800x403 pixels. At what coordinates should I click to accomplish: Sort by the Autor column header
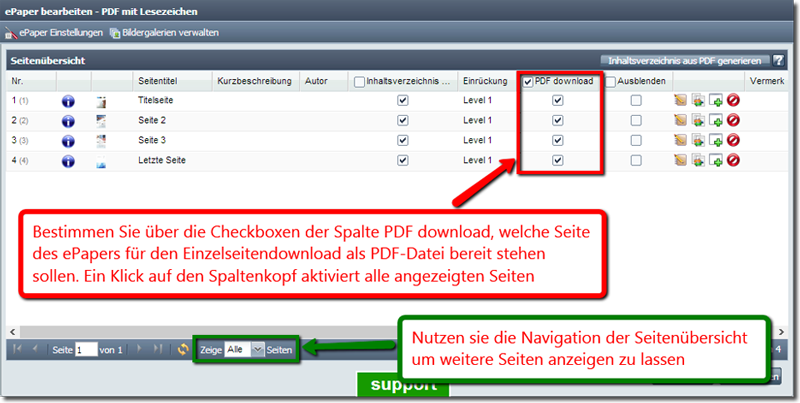coord(316,81)
